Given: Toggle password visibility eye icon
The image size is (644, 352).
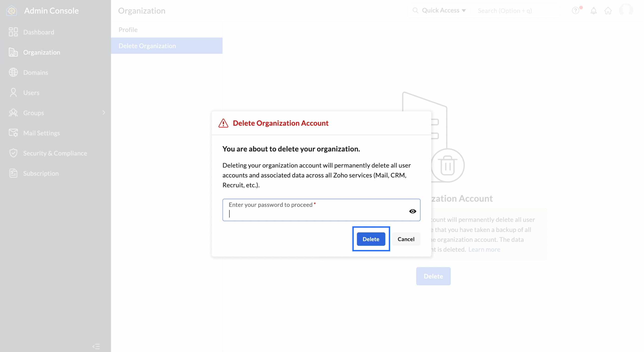Looking at the screenshot, I should [x=413, y=211].
